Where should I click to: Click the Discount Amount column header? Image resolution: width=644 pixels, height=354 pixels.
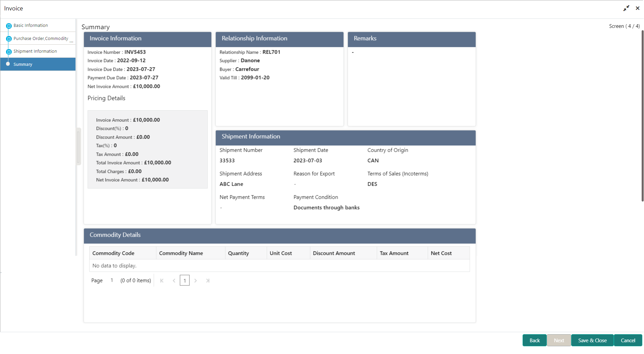(343, 253)
